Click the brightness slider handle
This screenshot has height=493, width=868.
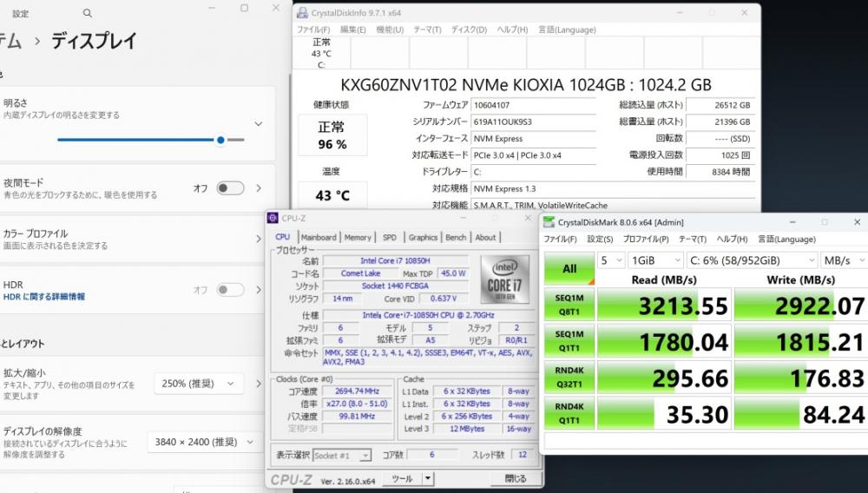221,140
